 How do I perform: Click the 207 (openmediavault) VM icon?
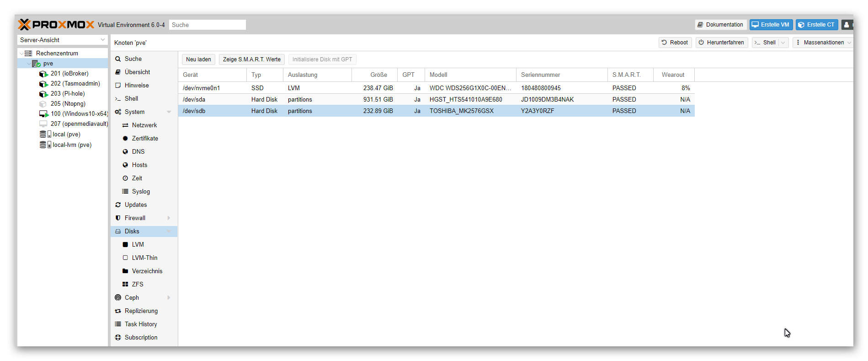point(43,124)
